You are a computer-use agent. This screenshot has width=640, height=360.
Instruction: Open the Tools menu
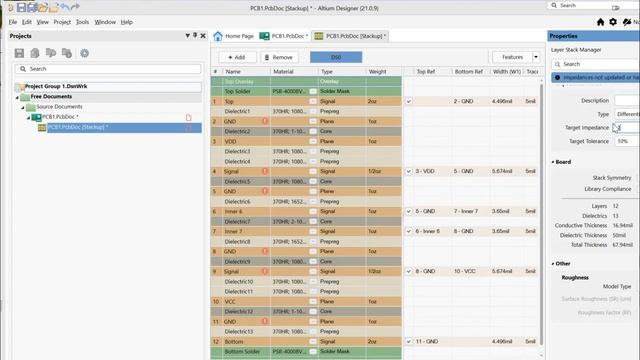tap(82, 22)
